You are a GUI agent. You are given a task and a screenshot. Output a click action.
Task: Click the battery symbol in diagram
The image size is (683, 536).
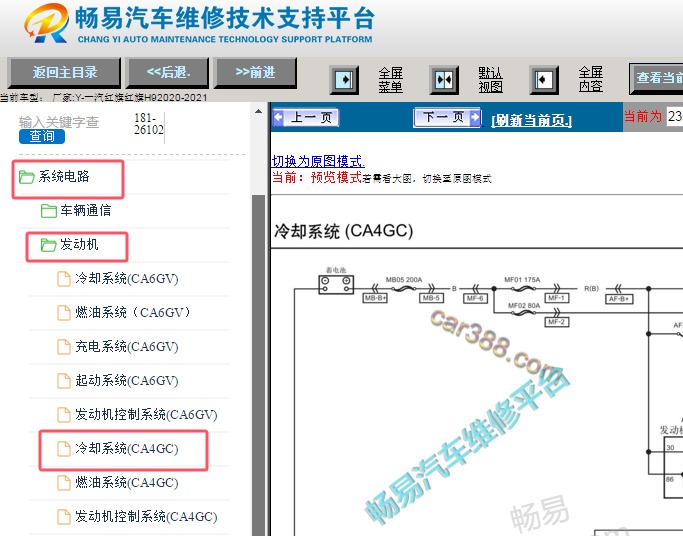coord(336,284)
